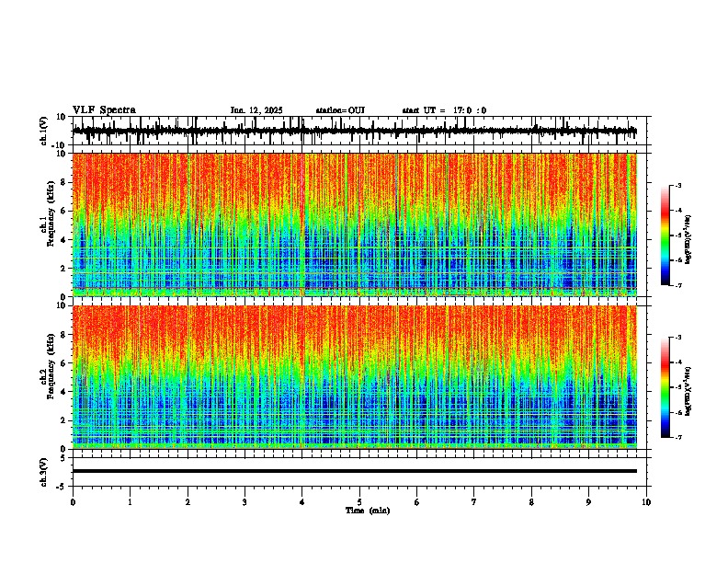Screen dimensions: 728x563
Task: Click the "2" kHz tick of ch.1 spectrogram
Action: (x=63, y=269)
